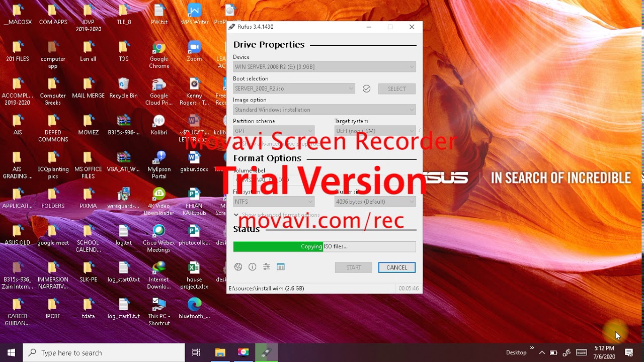Open the VGA_ATI_W archive icon

123,162
